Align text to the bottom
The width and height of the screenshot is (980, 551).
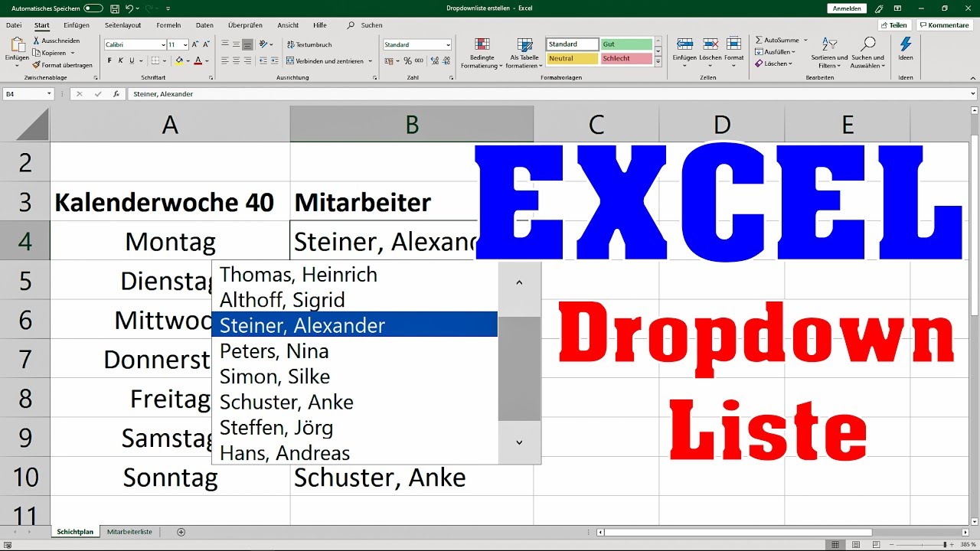coord(247,45)
